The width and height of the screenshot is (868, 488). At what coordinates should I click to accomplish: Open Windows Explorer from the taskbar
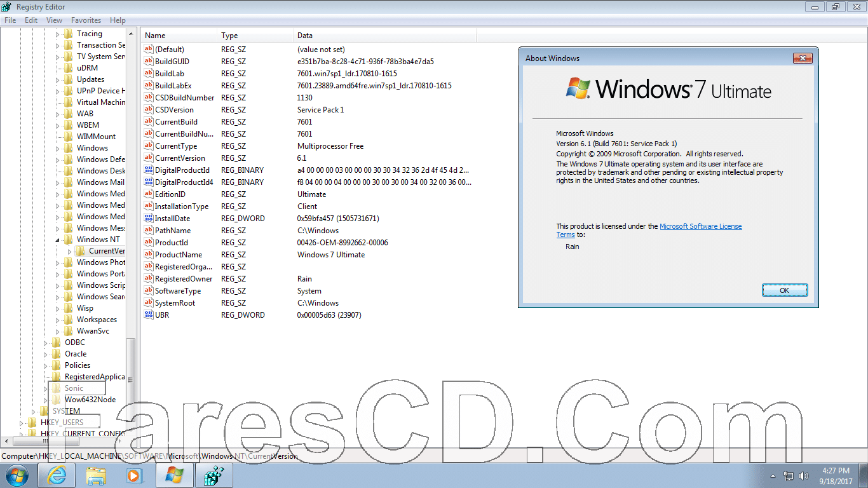pyautogui.click(x=96, y=475)
